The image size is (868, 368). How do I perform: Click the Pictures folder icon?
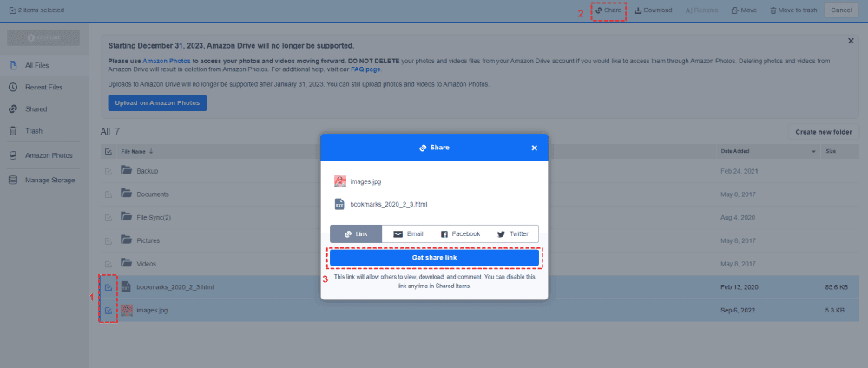[126, 240]
